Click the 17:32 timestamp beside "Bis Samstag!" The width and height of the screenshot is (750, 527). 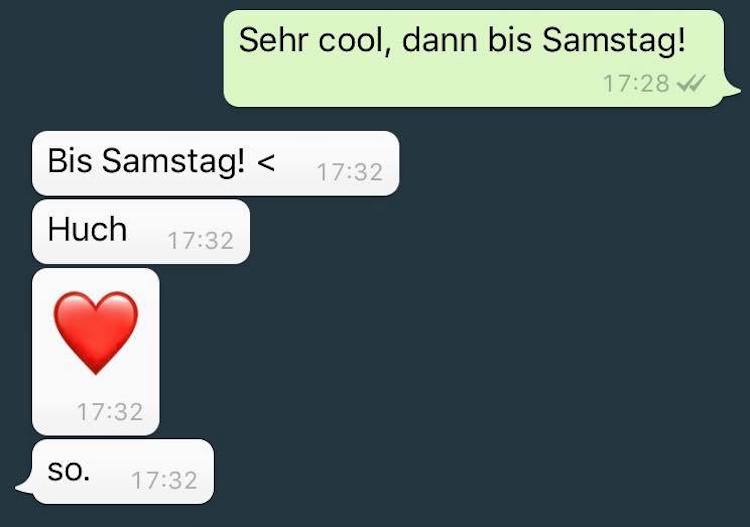point(350,173)
